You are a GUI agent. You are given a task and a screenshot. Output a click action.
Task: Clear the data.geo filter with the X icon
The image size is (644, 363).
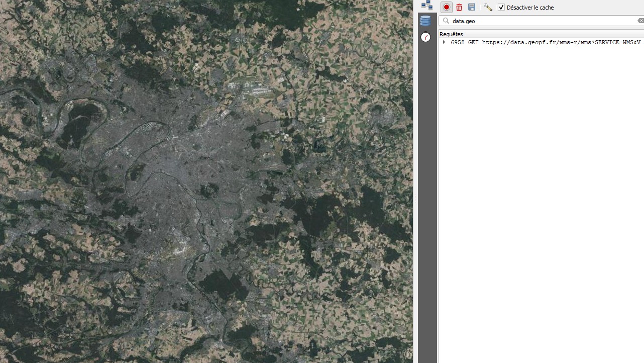pyautogui.click(x=640, y=21)
